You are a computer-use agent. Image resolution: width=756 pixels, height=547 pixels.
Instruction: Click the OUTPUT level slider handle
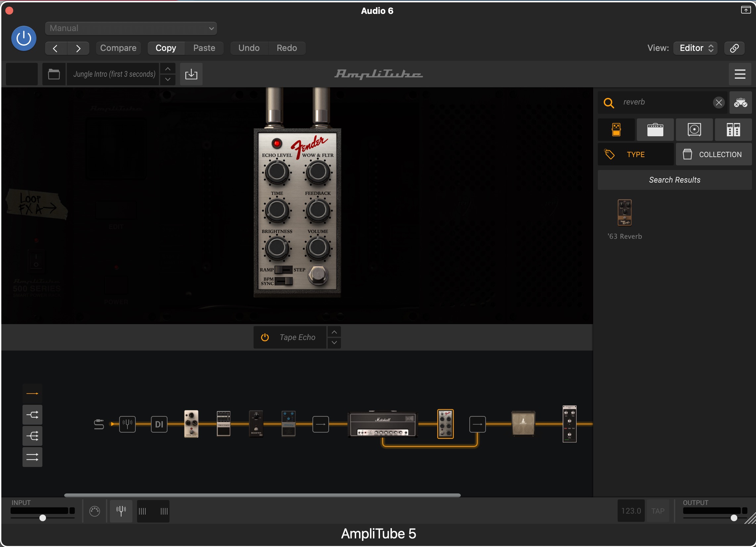point(734,518)
